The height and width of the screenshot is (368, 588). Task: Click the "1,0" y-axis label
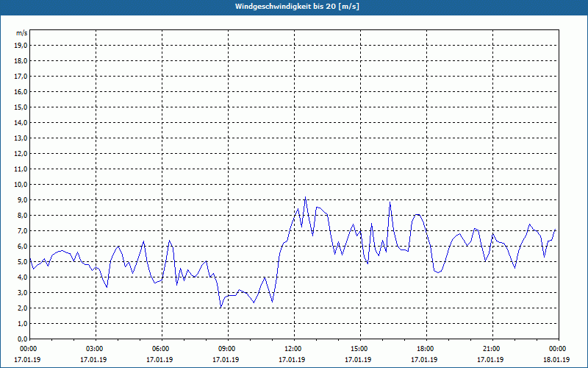(22, 323)
